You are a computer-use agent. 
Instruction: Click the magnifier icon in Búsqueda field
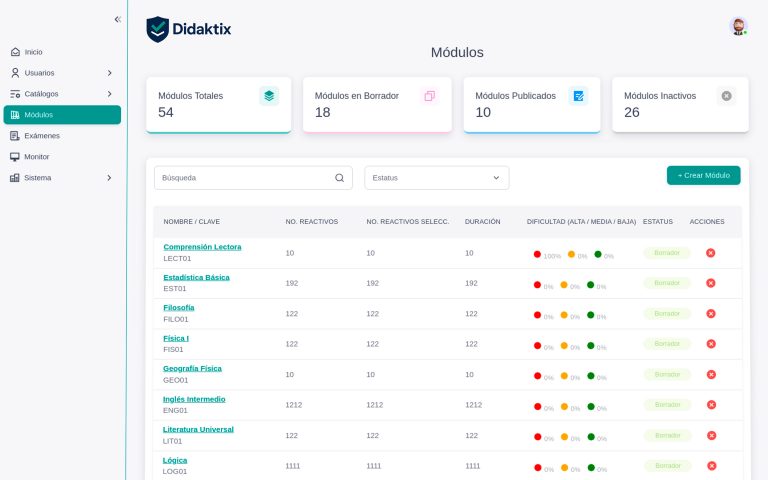click(x=339, y=178)
